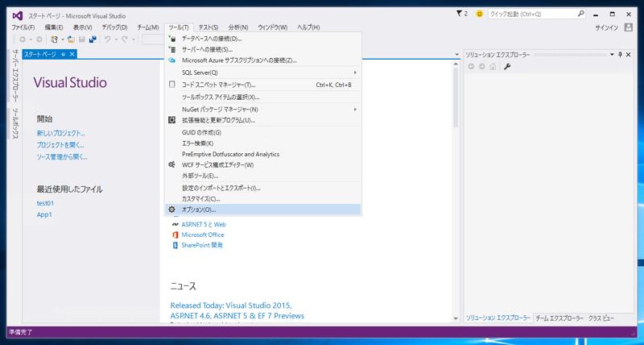Click サインイン sign-in link
The width and height of the screenshot is (644, 345).
pos(606,28)
